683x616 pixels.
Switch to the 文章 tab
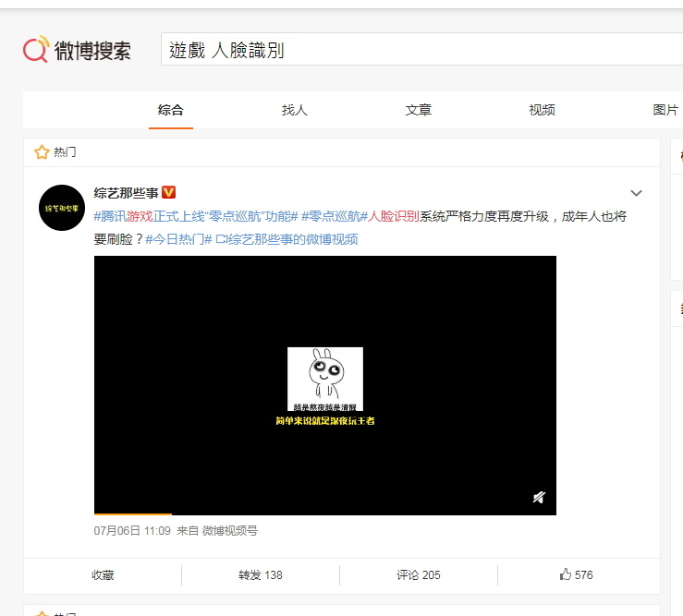click(418, 110)
